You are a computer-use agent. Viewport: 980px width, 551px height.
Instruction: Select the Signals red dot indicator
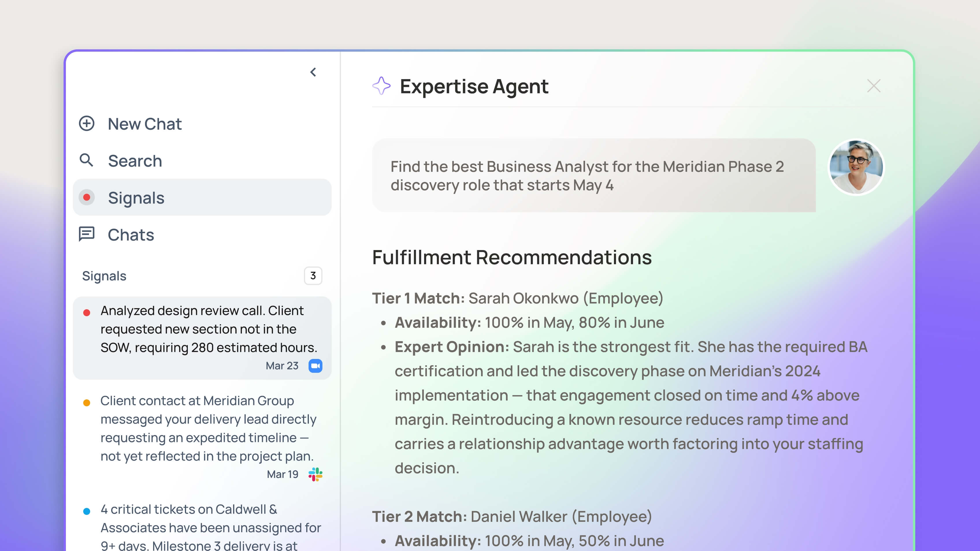[87, 197]
